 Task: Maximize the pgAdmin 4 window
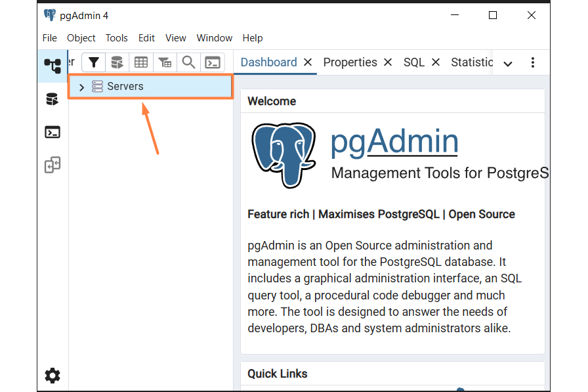[x=493, y=15]
